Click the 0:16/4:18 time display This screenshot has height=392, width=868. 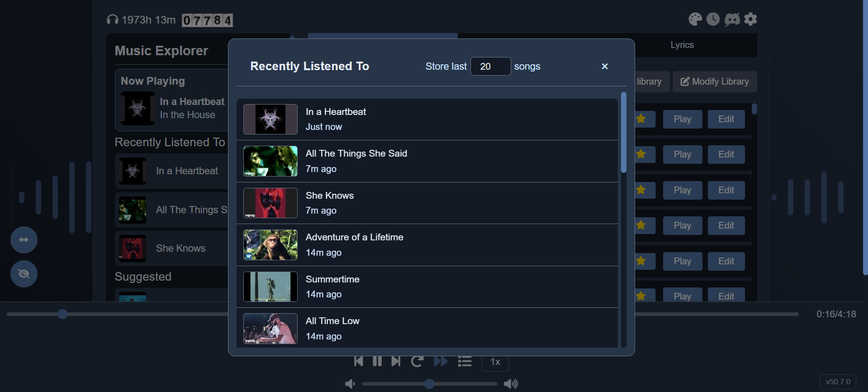click(836, 314)
